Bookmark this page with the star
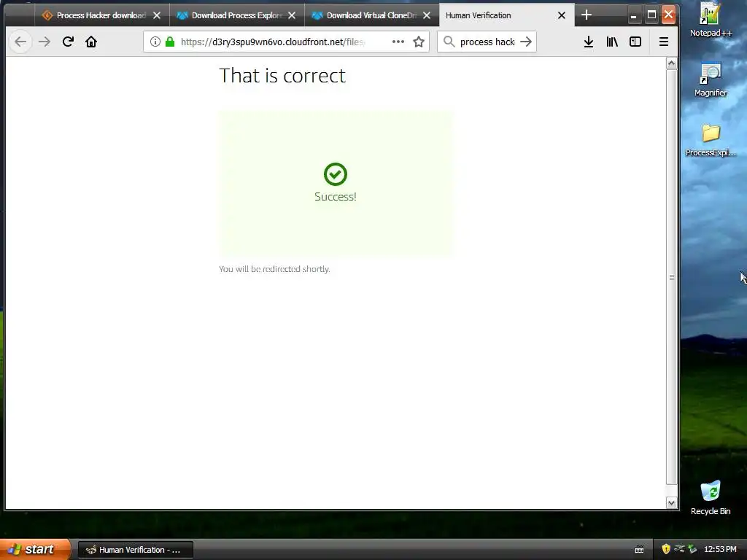The width and height of the screenshot is (747, 560). (x=419, y=42)
